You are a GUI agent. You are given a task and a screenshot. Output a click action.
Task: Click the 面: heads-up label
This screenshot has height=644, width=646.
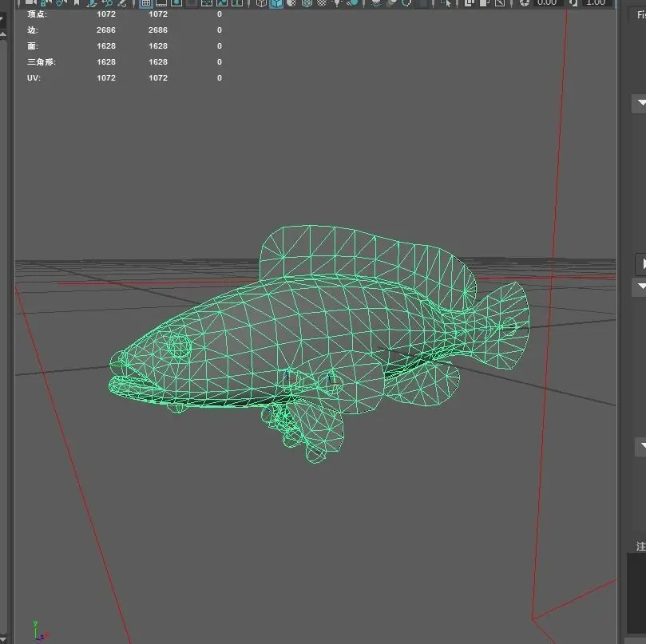point(33,46)
